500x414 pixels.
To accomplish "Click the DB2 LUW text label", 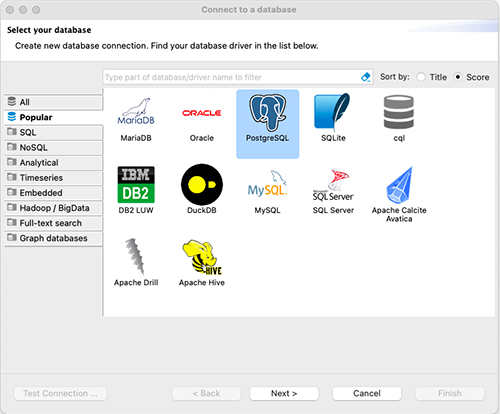I will [136, 210].
